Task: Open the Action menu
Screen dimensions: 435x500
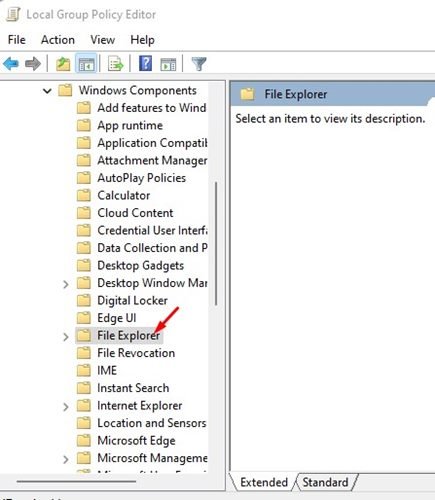Action: coord(58,40)
